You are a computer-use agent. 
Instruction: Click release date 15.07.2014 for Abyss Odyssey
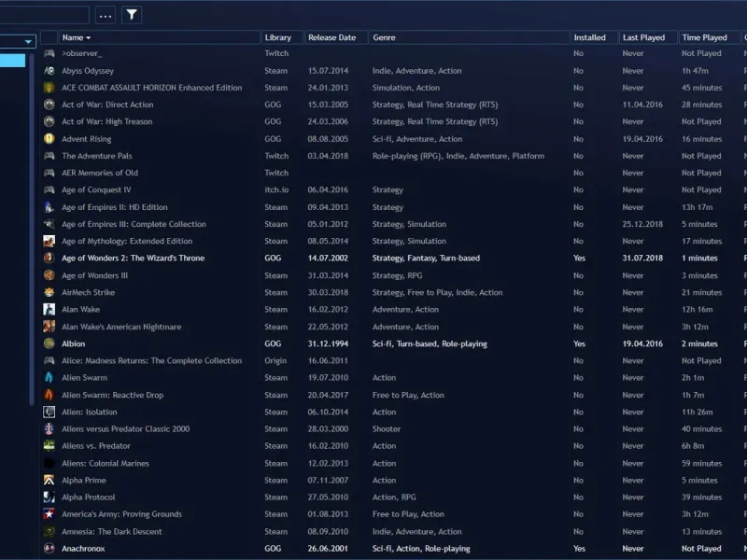pyautogui.click(x=328, y=71)
